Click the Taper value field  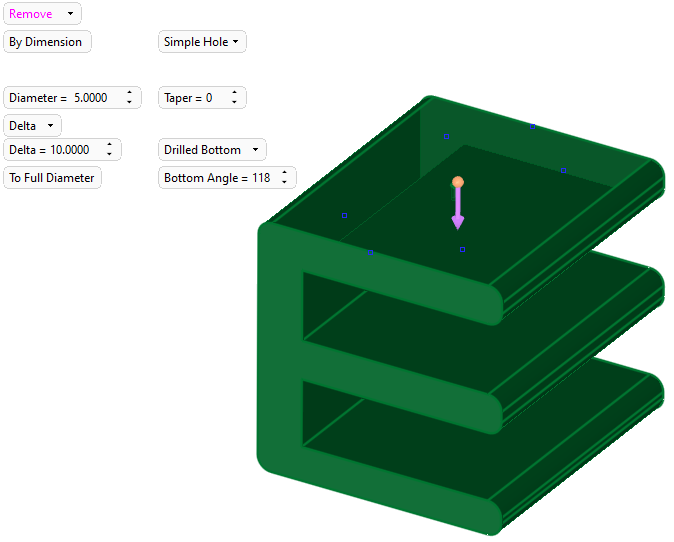(x=192, y=98)
